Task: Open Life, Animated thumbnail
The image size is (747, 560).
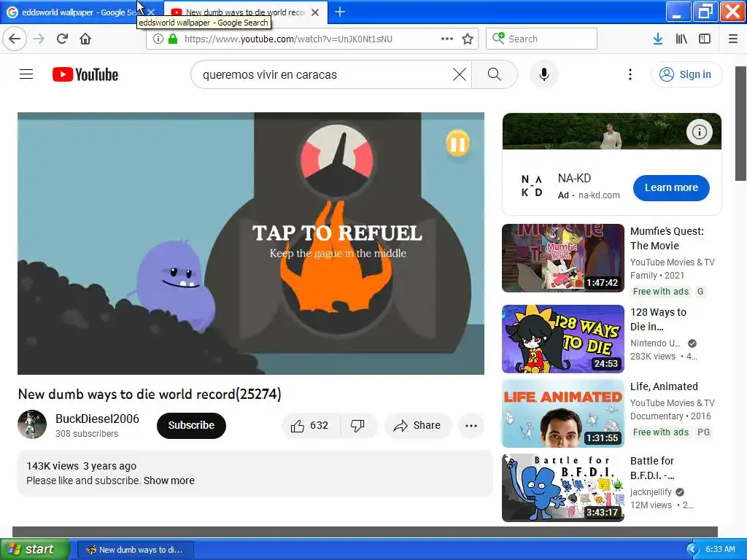Action: (x=563, y=413)
